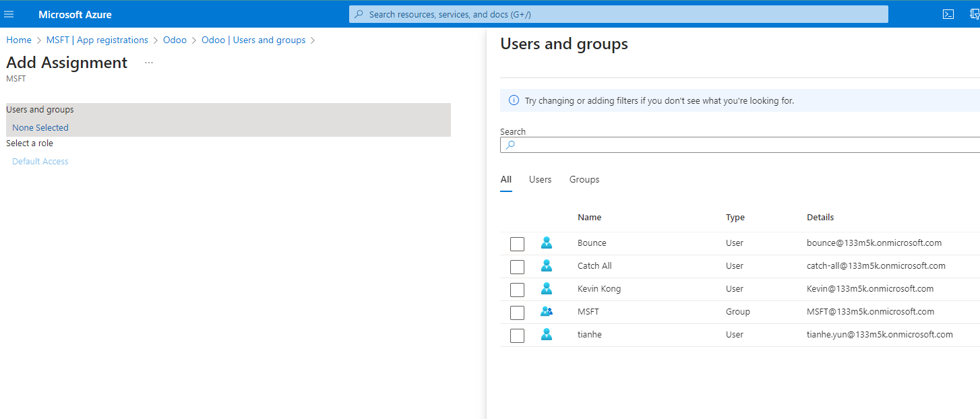Open the ellipsis menu next to Add Assignment
This screenshot has height=419, width=980.
point(149,63)
